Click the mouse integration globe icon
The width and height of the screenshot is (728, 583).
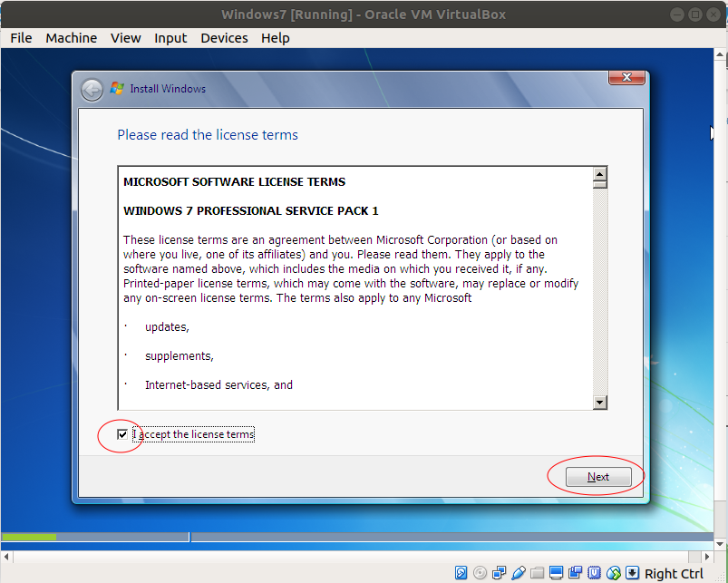[614, 573]
